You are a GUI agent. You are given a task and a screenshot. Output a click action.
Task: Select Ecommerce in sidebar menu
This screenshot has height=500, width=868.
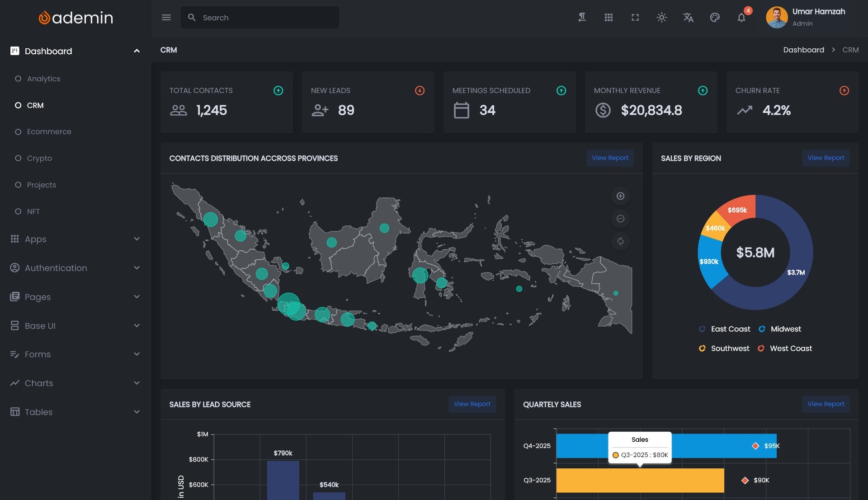click(49, 131)
